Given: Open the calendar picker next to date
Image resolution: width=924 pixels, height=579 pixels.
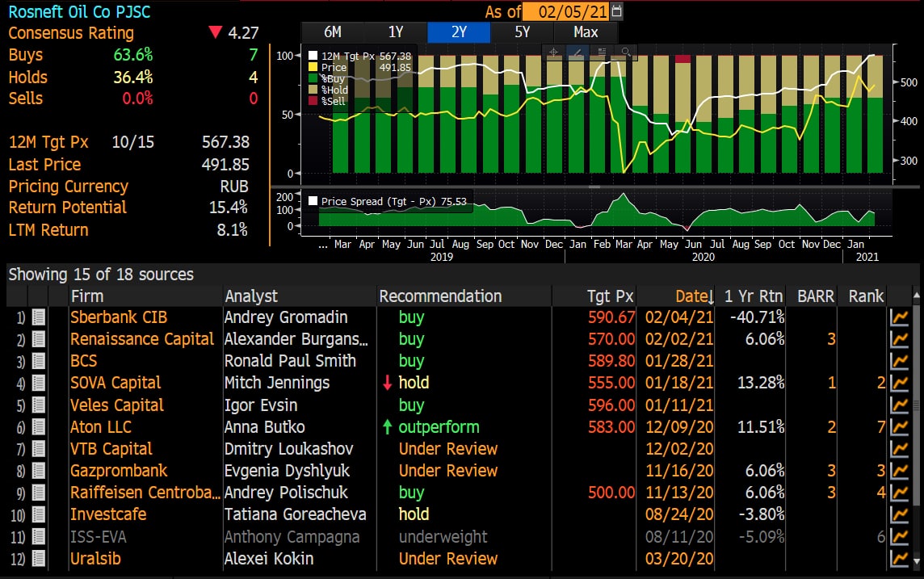Looking at the screenshot, I should click(x=616, y=11).
